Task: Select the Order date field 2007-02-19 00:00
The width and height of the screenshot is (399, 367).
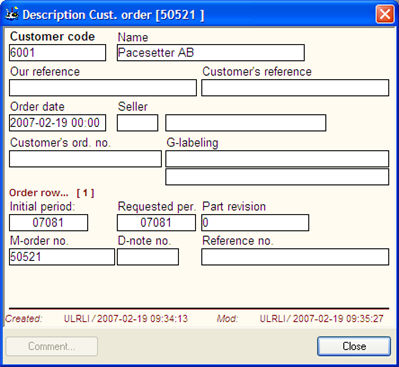Action: click(x=57, y=123)
